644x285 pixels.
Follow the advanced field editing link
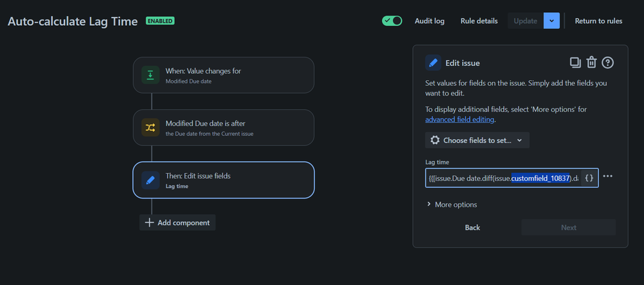(x=460, y=120)
